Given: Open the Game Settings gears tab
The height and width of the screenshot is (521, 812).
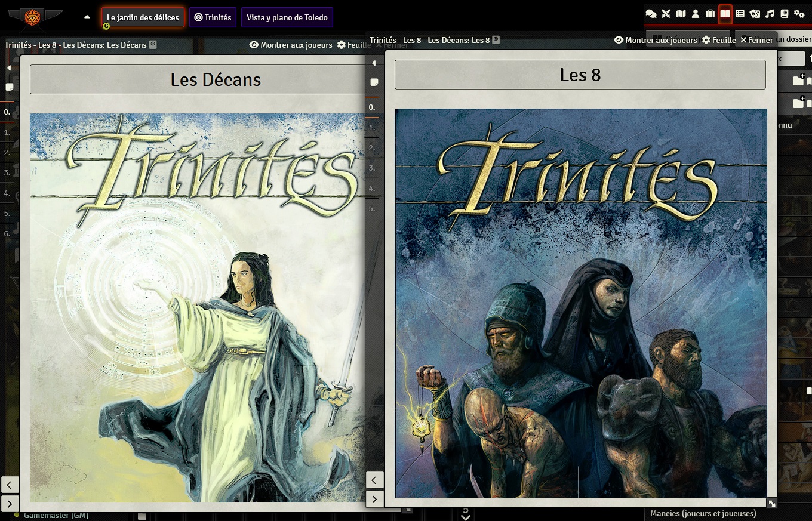Looking at the screenshot, I should [799, 14].
